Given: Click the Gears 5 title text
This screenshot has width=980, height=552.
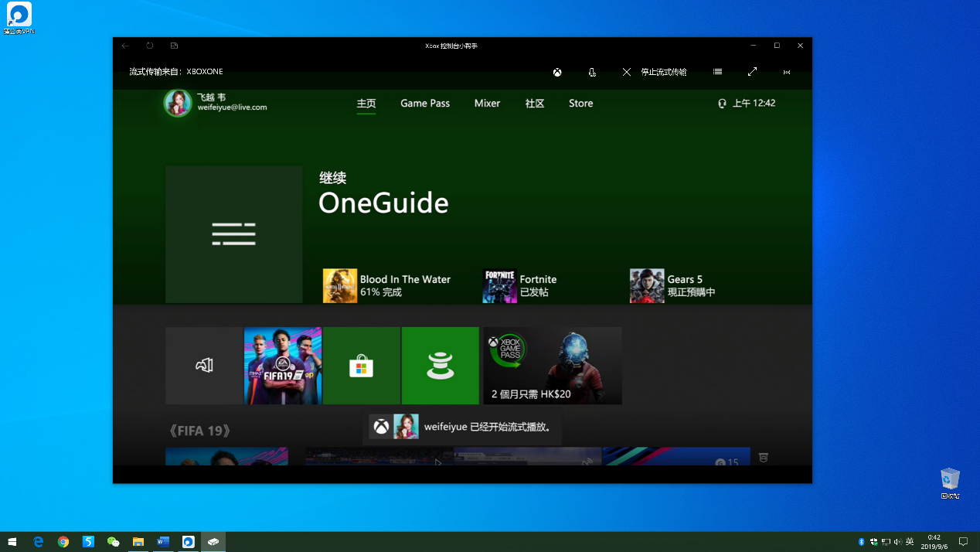Looking at the screenshot, I should [685, 279].
